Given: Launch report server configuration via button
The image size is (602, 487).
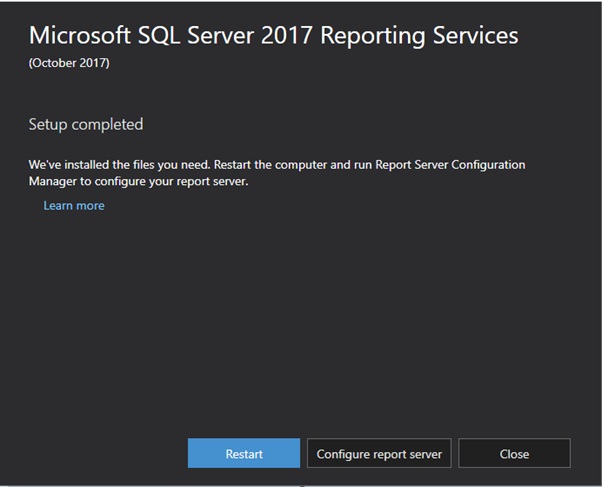Looking at the screenshot, I should pyautogui.click(x=379, y=453).
